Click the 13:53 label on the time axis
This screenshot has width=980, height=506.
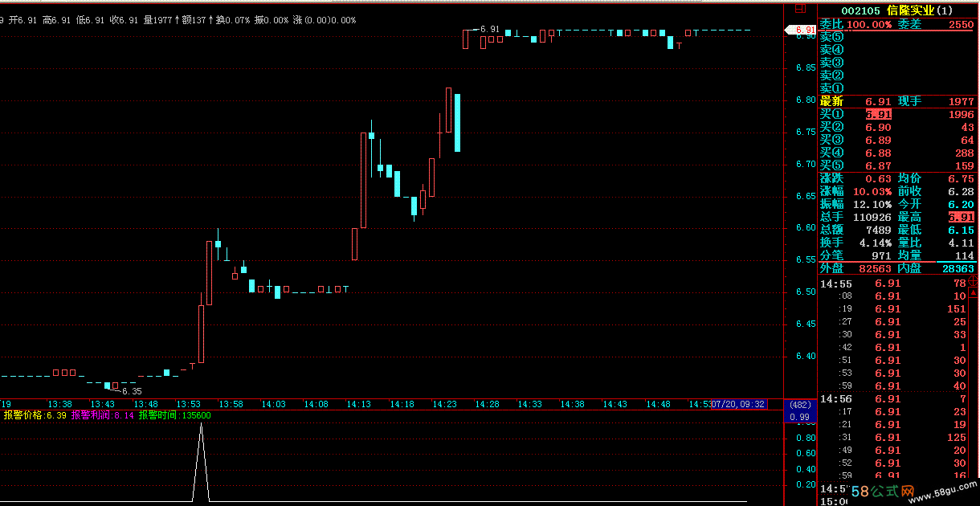click(x=189, y=404)
